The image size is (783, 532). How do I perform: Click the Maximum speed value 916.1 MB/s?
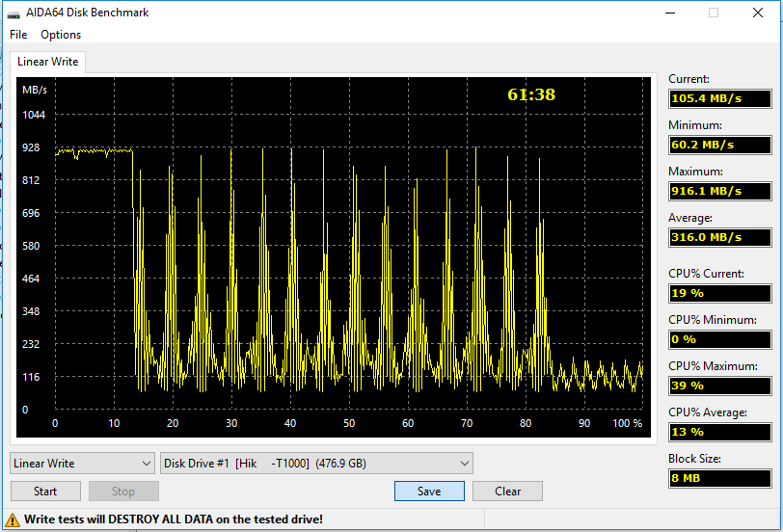720,191
